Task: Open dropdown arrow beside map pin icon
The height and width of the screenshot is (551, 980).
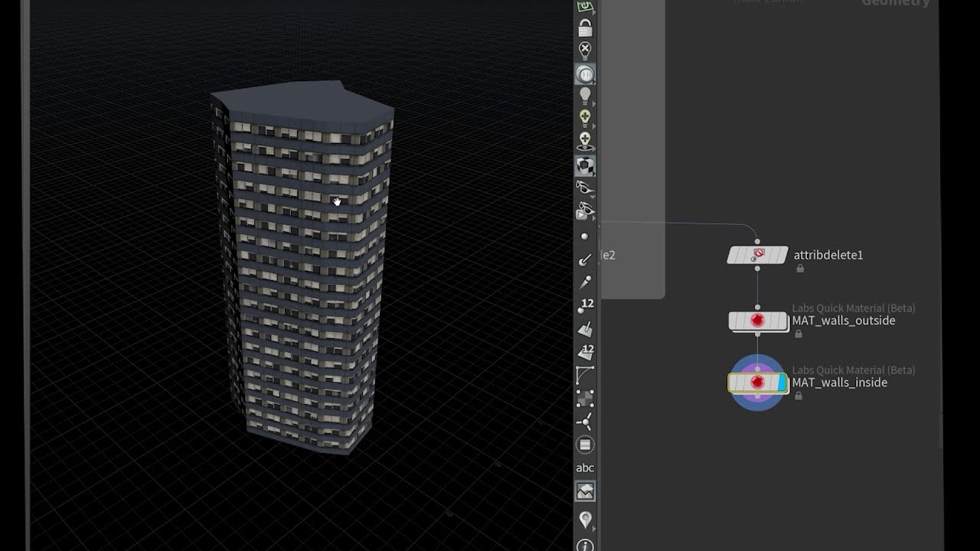Action: coord(595,527)
